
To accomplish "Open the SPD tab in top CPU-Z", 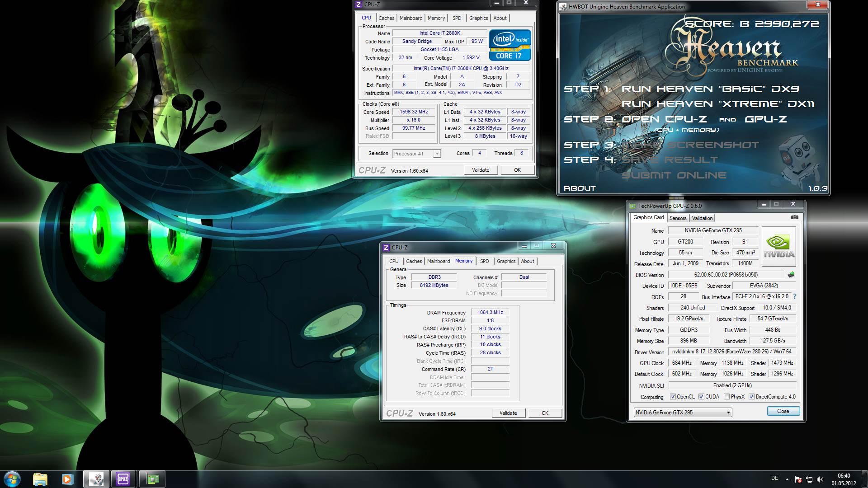I will click(457, 18).
